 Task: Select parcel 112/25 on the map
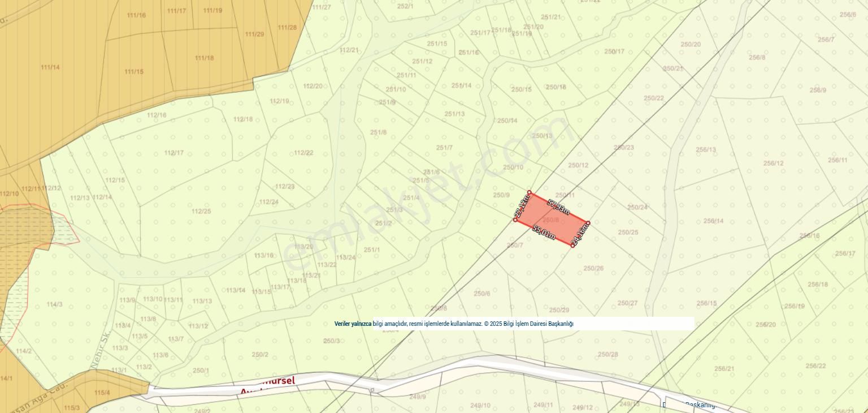pos(201,212)
